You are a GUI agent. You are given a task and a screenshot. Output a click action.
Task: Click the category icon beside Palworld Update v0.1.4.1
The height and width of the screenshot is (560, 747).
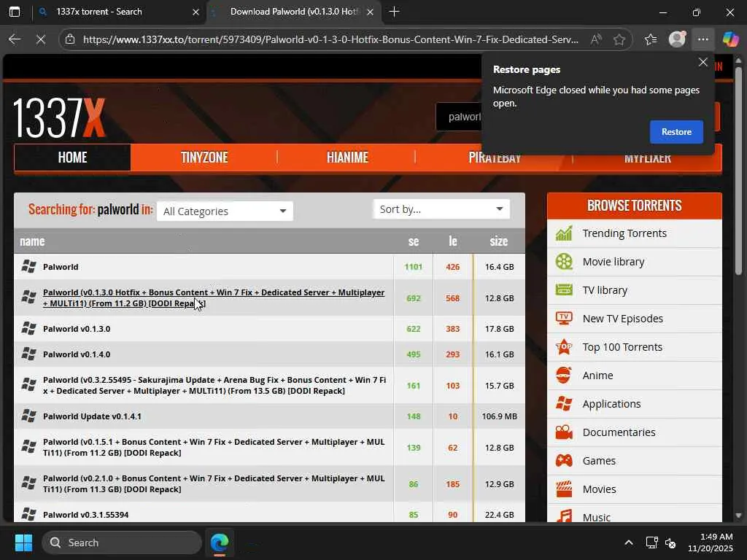28,416
